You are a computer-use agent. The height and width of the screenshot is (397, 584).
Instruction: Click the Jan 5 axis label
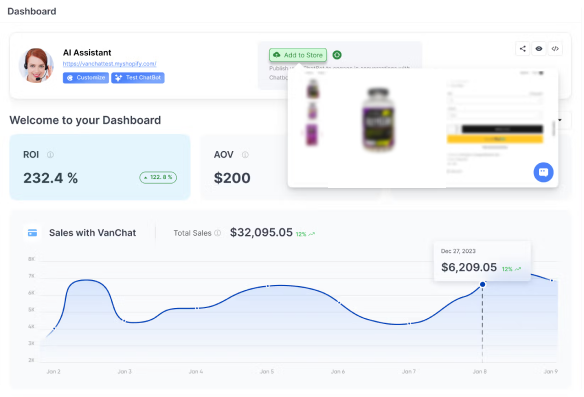[x=267, y=372]
